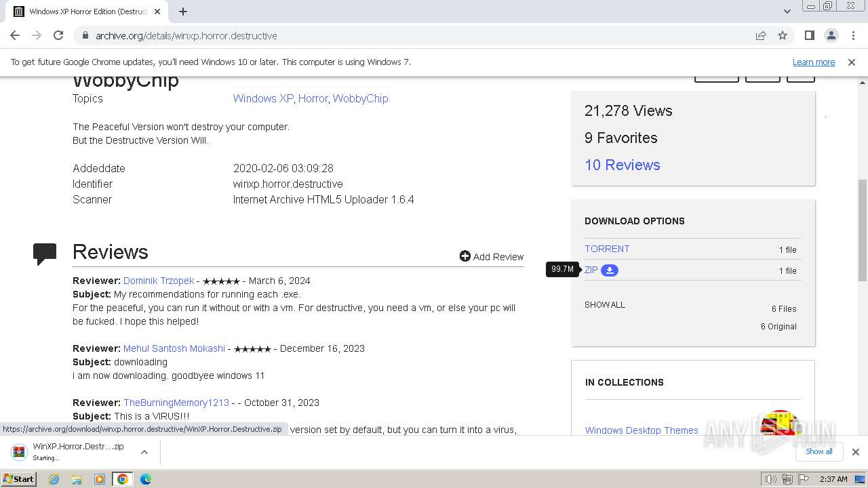Select the text 9 Favorites

click(x=621, y=138)
